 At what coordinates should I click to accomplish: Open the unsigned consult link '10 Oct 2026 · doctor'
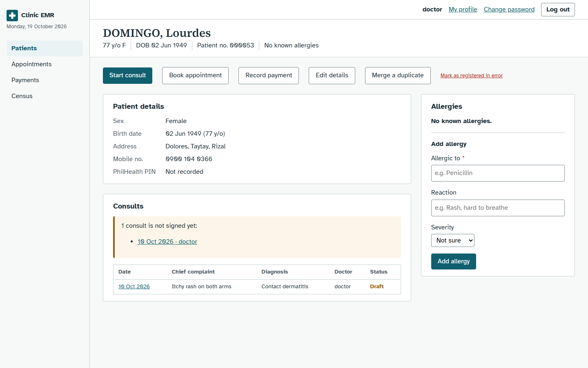pyautogui.click(x=167, y=242)
